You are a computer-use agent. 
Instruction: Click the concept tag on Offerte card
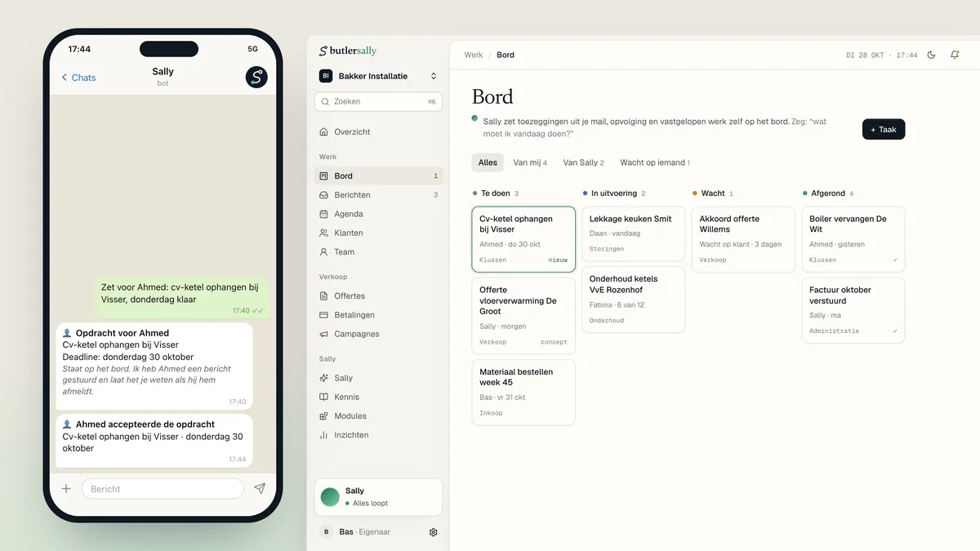(554, 342)
